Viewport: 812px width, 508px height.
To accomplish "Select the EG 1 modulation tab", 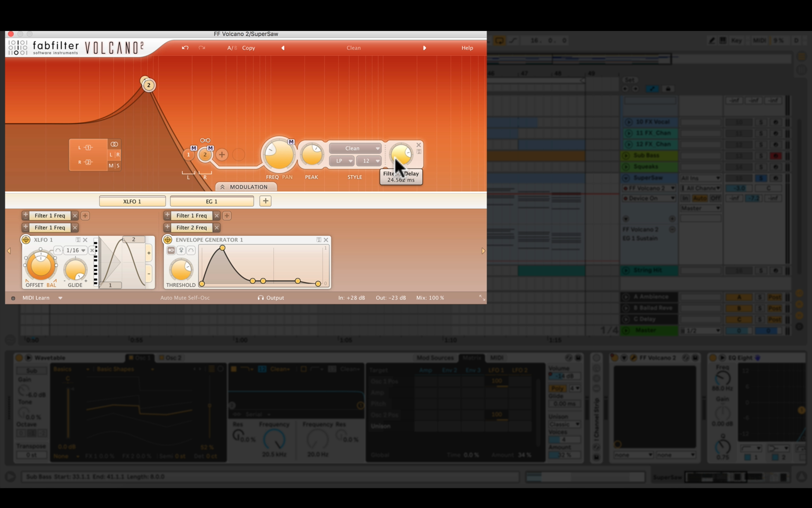I will 212,201.
